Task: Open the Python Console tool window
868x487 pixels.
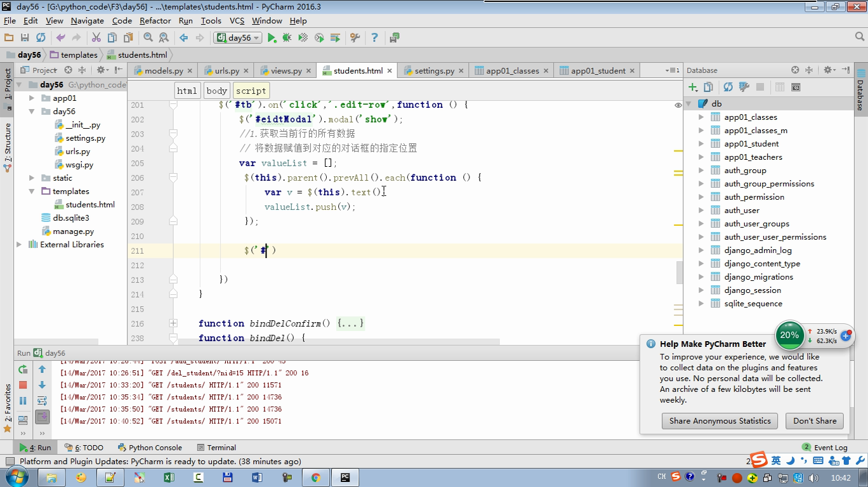Action: pyautogui.click(x=150, y=448)
